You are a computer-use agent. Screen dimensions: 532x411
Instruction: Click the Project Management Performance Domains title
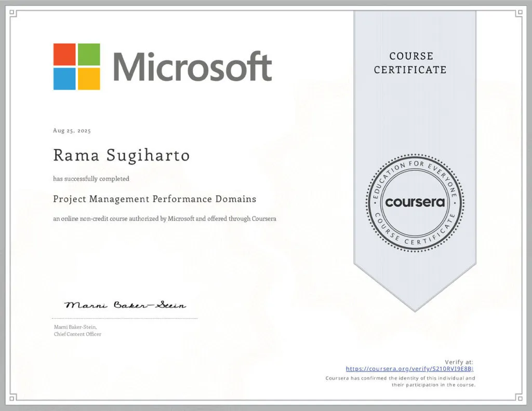click(x=154, y=199)
